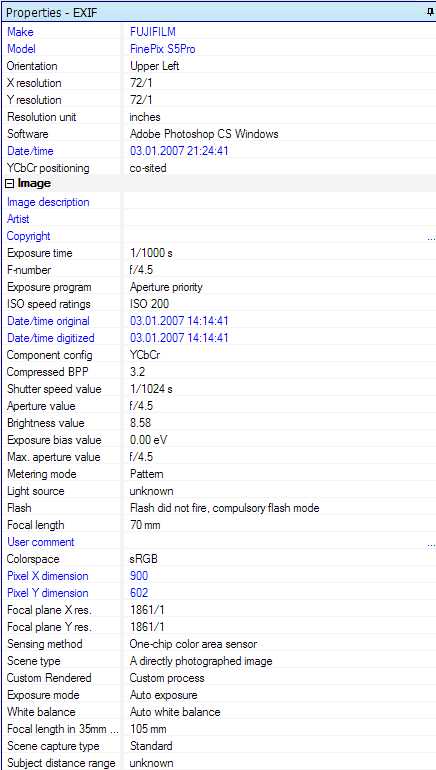The image size is (436, 770).
Task: Edit Pixel X dimension value 900
Action: 139,576
